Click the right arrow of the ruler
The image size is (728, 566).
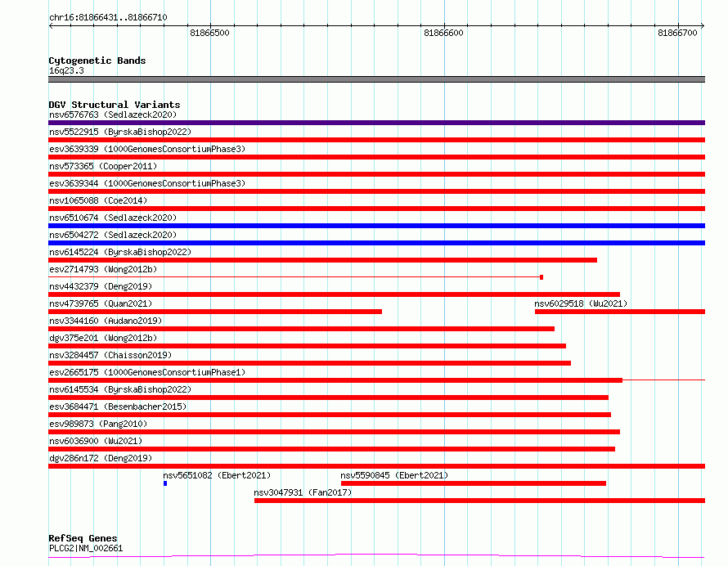click(x=703, y=26)
